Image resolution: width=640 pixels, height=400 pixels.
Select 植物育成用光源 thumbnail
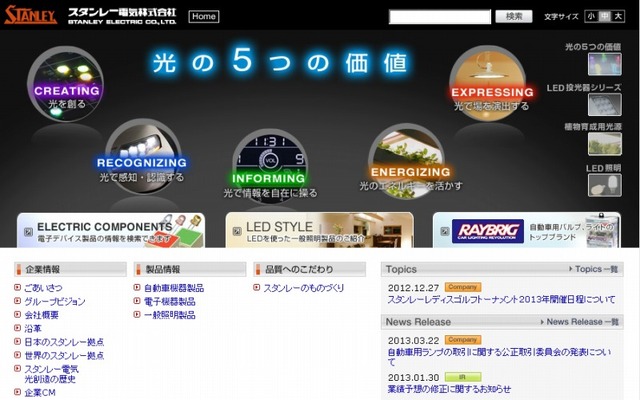pyautogui.click(x=604, y=144)
